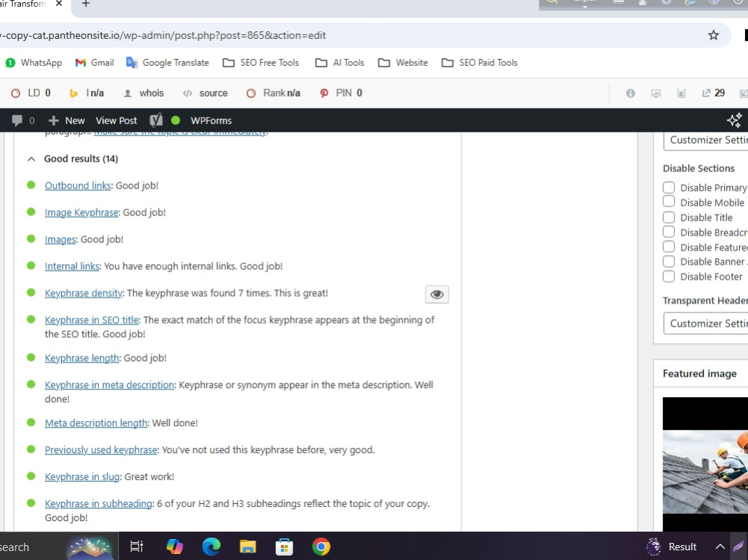Open the Keyphrase in SEO title link
The height and width of the screenshot is (560, 748).
click(x=91, y=319)
